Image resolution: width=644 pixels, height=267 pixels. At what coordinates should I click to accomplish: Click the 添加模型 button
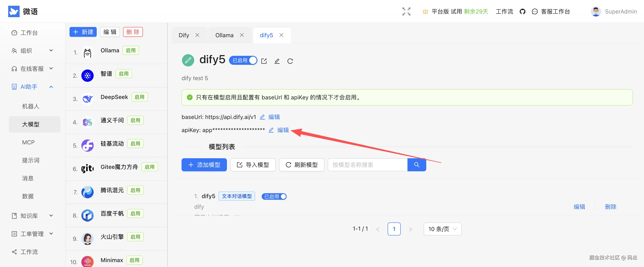[x=204, y=165]
